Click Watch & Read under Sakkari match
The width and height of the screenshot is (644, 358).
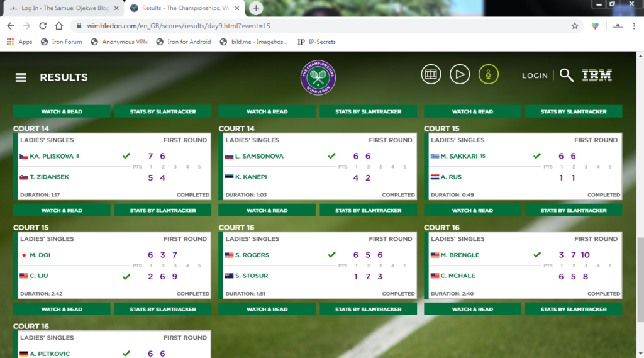472,210
